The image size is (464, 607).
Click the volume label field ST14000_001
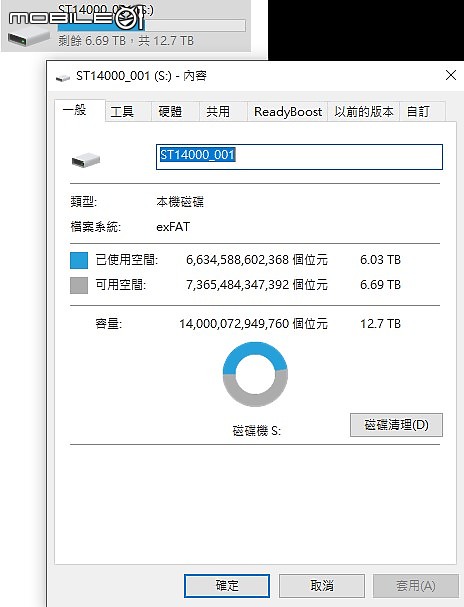[x=299, y=157]
